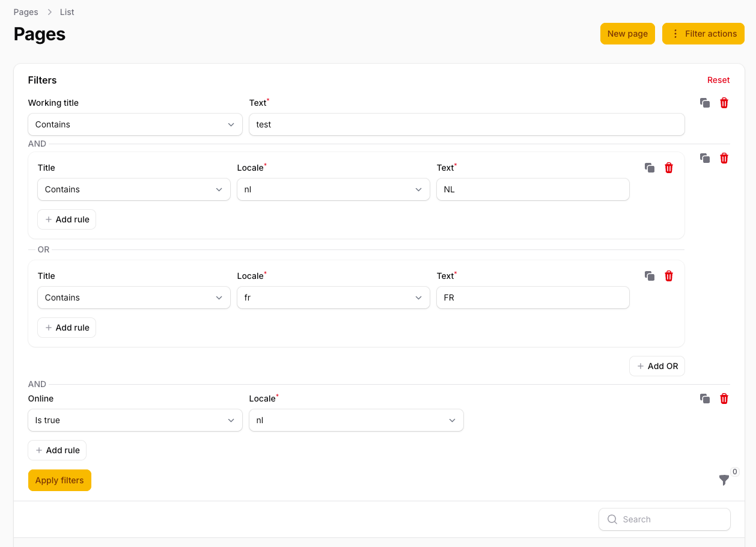Open Working title operator dropdown
The image size is (756, 547).
click(x=135, y=124)
